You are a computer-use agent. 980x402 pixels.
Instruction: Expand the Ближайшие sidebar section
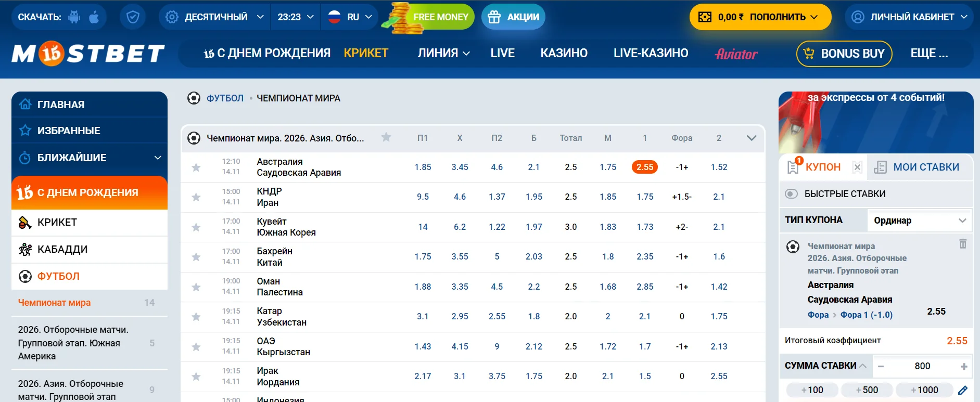pos(90,158)
